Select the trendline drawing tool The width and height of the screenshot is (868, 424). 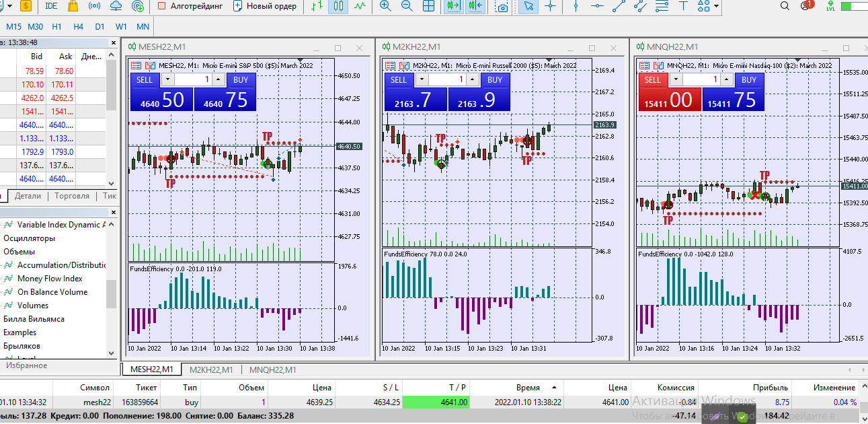tap(619, 6)
